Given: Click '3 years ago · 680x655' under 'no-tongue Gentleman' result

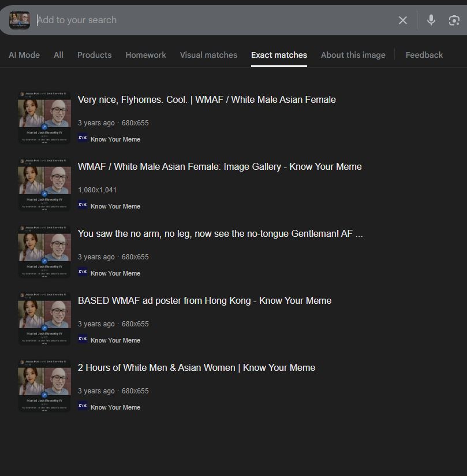Looking at the screenshot, I should pyautogui.click(x=113, y=257).
